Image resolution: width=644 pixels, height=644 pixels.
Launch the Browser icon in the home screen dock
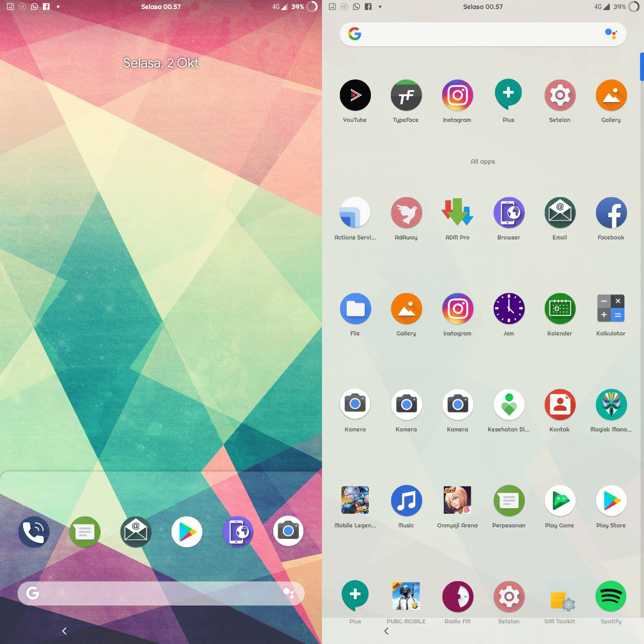(x=237, y=532)
